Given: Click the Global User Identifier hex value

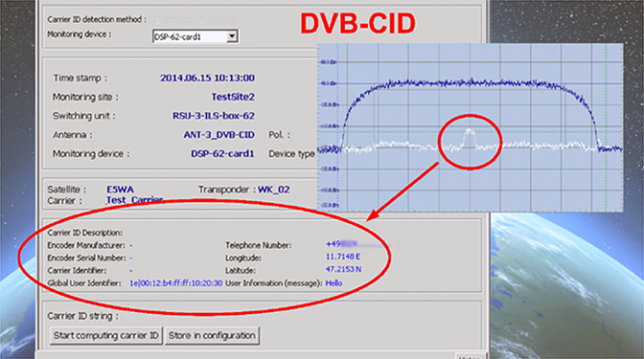Looking at the screenshot, I should [175, 283].
